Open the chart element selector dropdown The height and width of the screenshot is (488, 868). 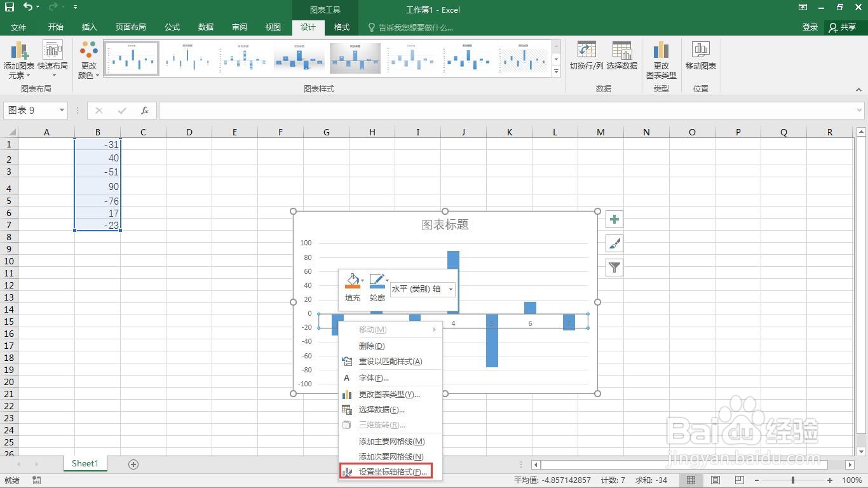click(x=451, y=289)
